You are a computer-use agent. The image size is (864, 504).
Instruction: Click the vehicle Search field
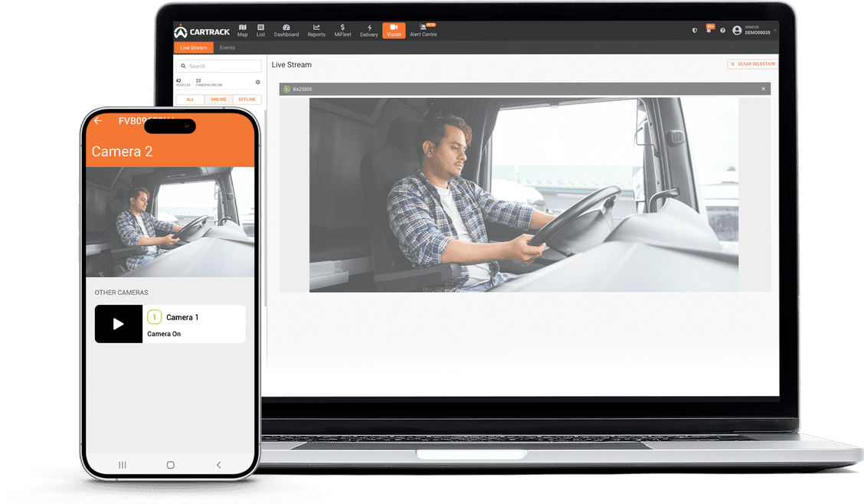click(222, 67)
